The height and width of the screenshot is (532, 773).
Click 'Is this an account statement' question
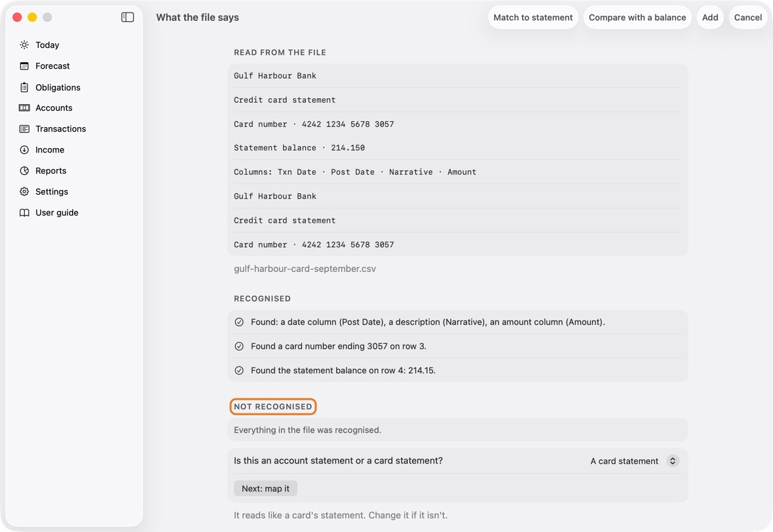tap(338, 461)
